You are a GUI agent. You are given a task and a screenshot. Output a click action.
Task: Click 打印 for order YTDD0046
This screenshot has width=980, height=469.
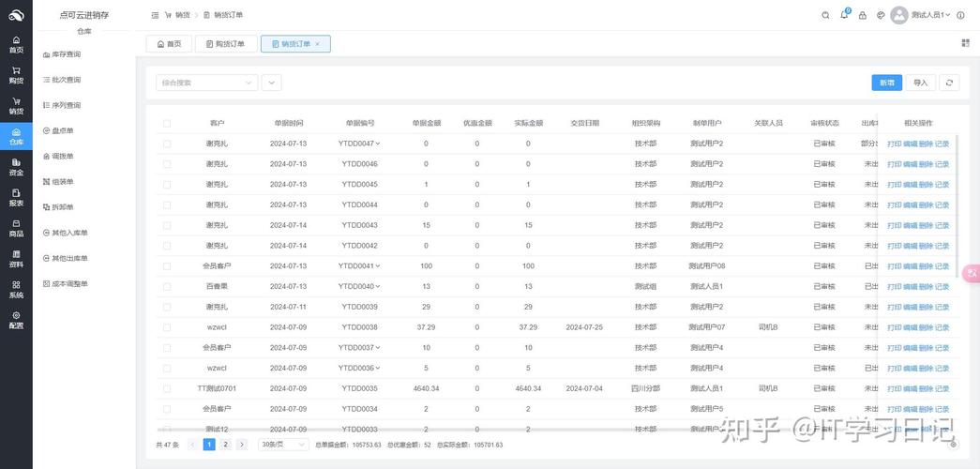point(895,164)
